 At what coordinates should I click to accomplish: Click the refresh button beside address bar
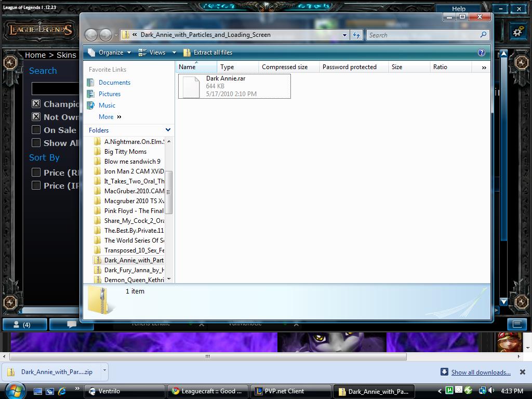(356, 35)
